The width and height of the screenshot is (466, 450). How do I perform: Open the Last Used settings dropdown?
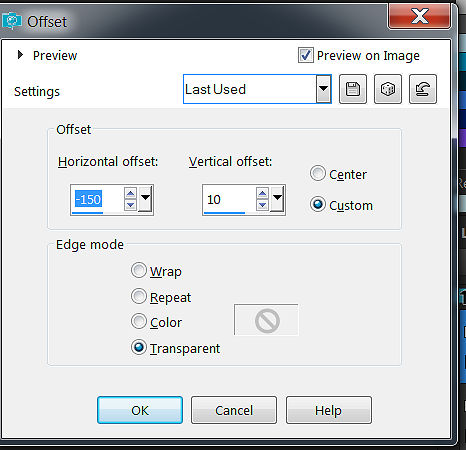(x=323, y=89)
